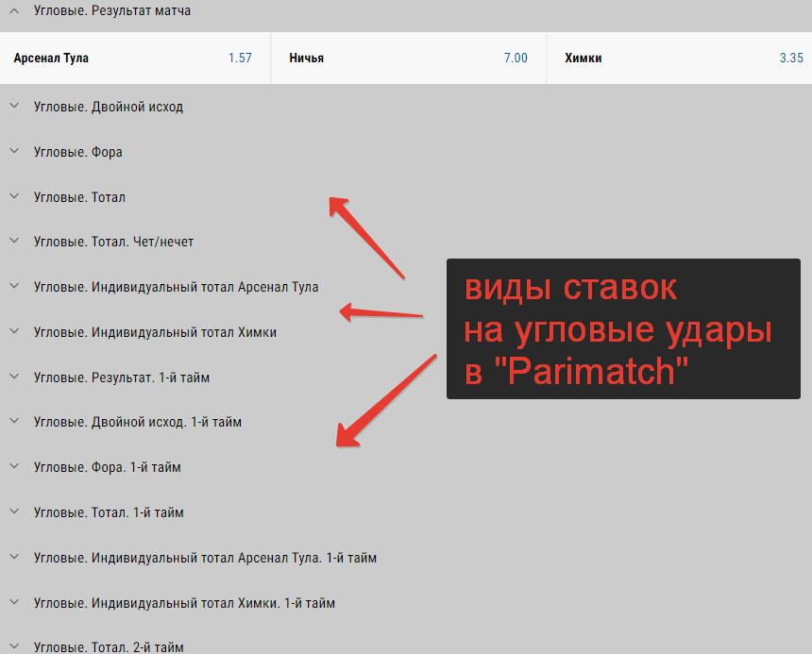
Task: Collapse the Угловые. Результат матча section chevron
Action: click(x=14, y=10)
